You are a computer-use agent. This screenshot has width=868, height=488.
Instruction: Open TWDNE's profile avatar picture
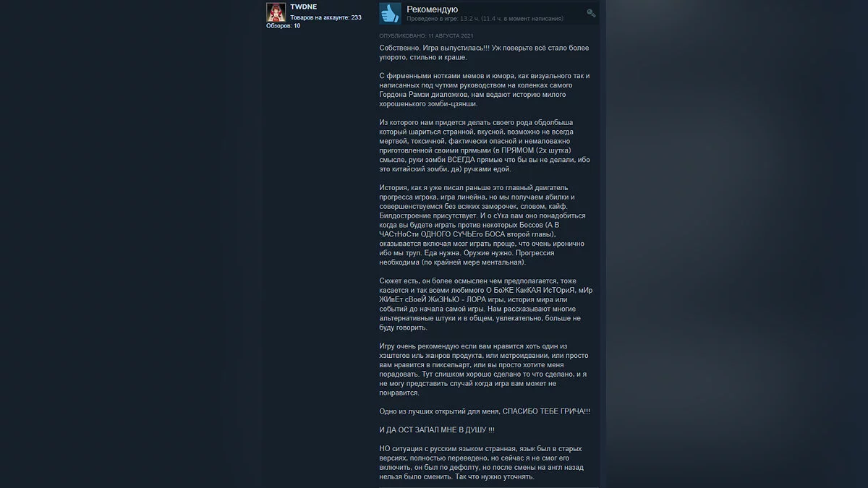(x=276, y=12)
